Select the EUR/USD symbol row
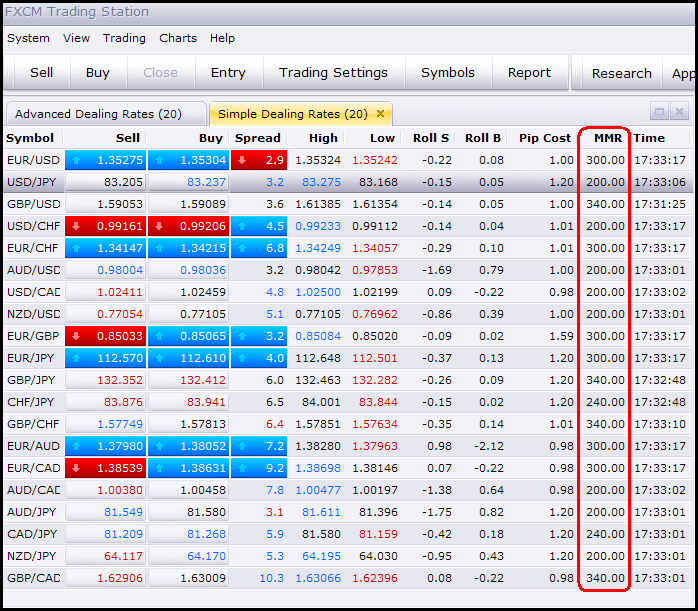Image resolution: width=698 pixels, height=611 pixels. [348, 160]
